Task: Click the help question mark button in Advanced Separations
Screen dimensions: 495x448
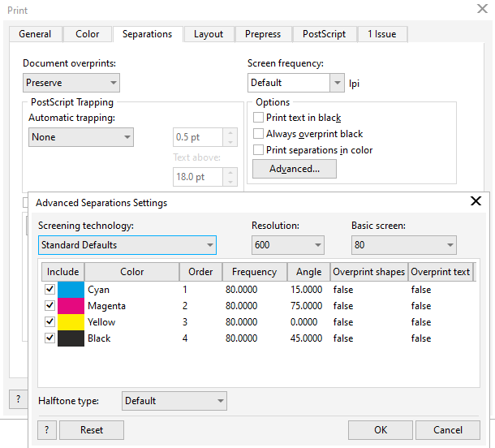Action: coord(46,430)
